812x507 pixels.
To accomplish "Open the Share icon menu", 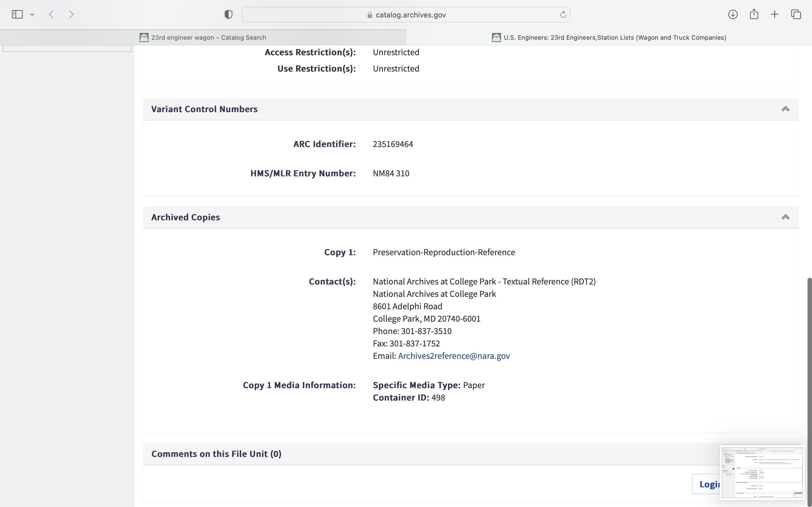I will (x=754, y=14).
